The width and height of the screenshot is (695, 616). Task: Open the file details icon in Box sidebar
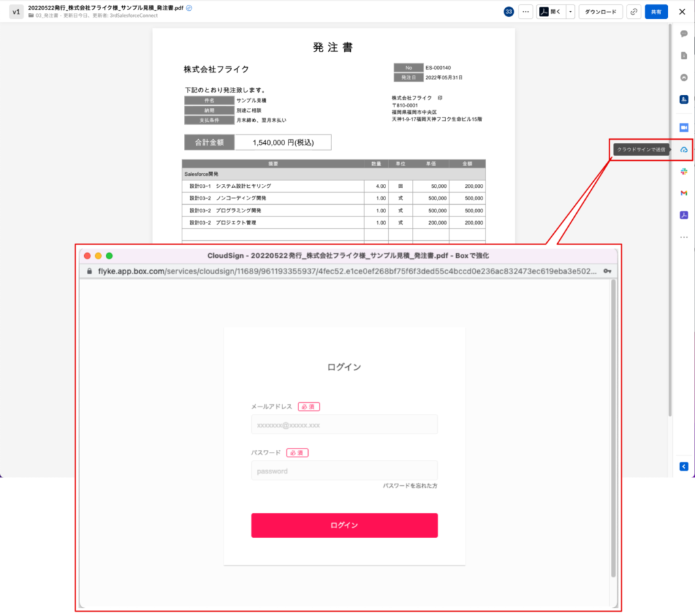[684, 56]
